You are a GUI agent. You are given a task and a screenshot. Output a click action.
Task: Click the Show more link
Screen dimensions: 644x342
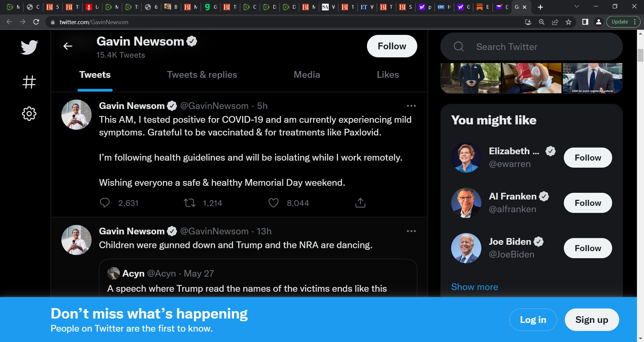point(474,287)
